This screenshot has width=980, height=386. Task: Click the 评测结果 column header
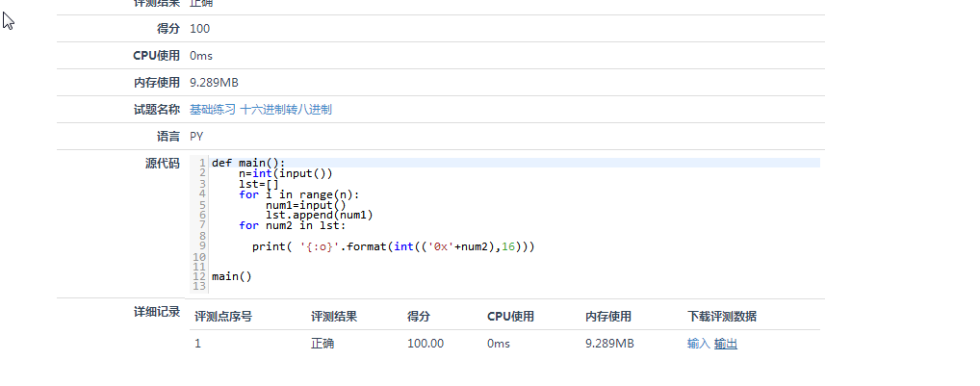(x=334, y=317)
